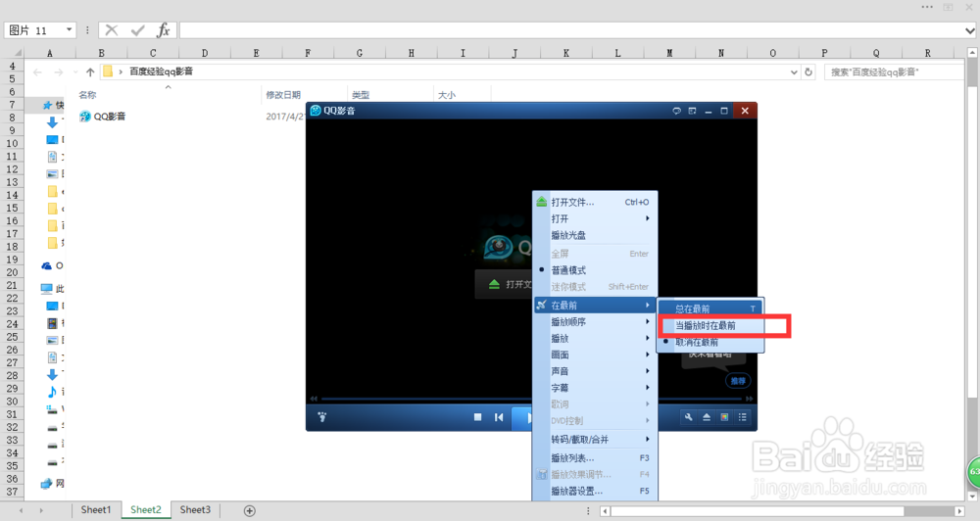
Task: Choose 总在最前 in the submenu
Action: [710, 308]
